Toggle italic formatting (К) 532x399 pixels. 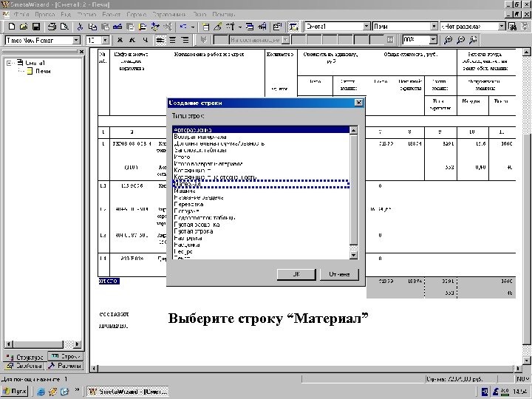132,41
